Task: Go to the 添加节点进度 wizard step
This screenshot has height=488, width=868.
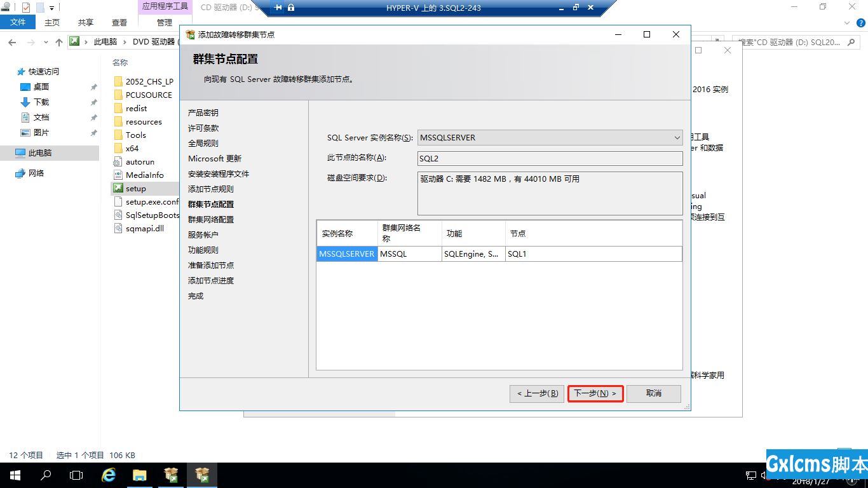Action: point(211,280)
